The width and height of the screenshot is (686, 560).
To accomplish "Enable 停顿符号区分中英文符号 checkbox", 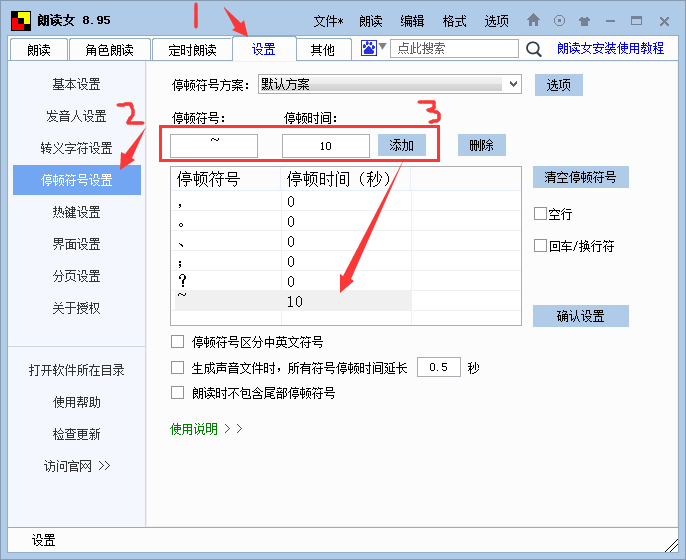I will pyautogui.click(x=177, y=342).
